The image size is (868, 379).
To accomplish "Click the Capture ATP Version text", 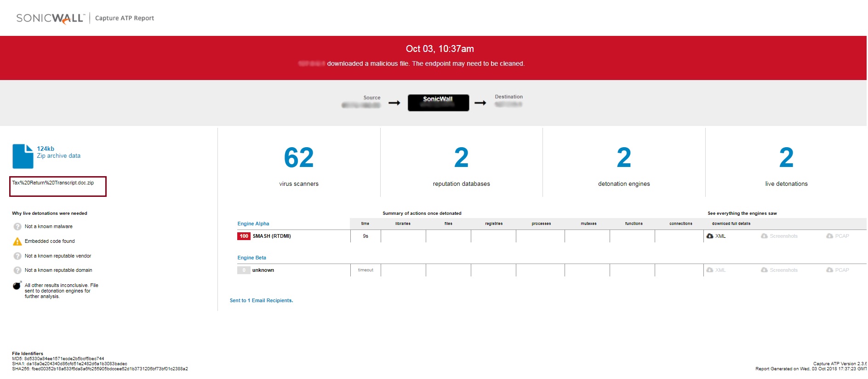I will (840, 364).
